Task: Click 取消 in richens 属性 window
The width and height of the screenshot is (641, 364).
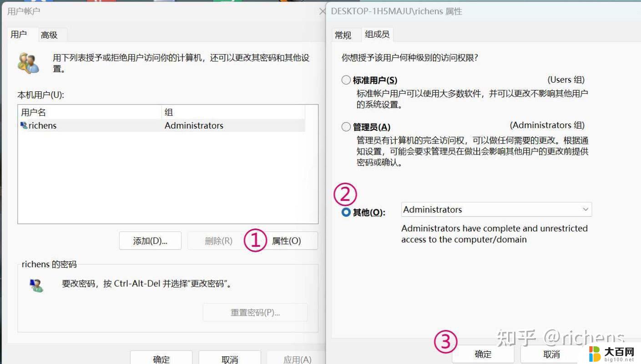Action: pos(551,354)
